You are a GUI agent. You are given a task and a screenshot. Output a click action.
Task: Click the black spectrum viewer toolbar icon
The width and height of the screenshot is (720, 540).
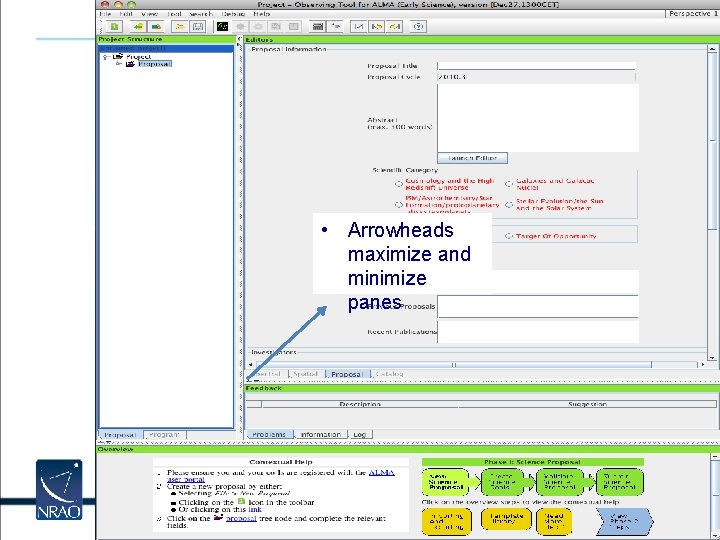tap(222, 27)
